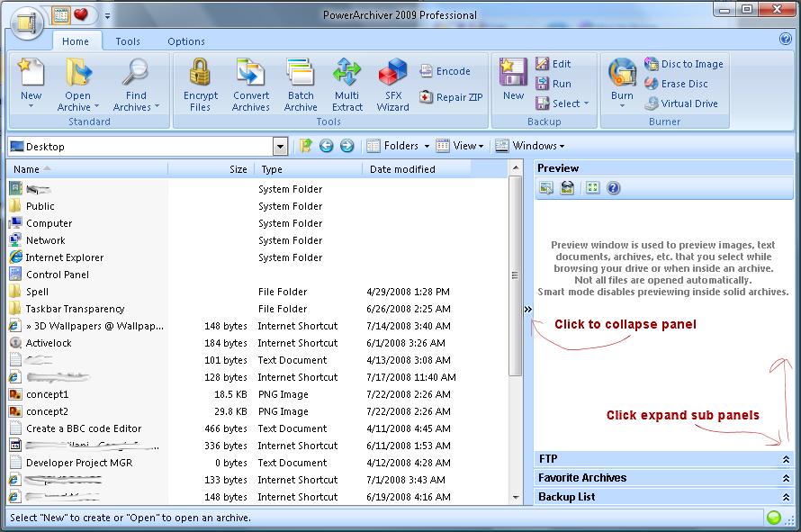Screen dimensions: 801x532
Task: Choose Erase Disc
Action: click(677, 84)
